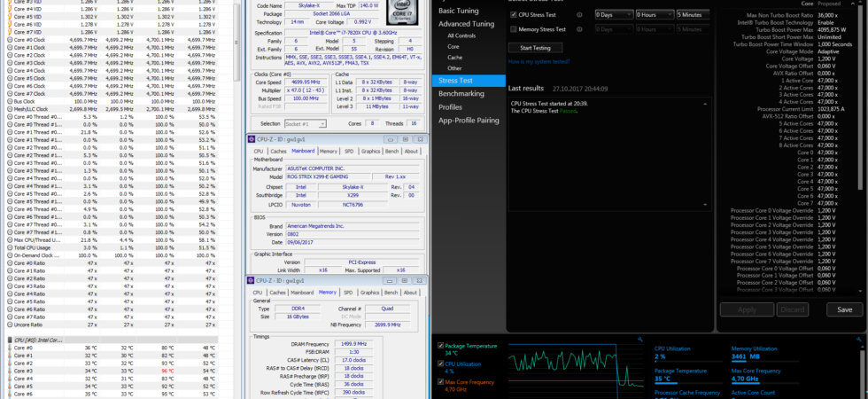868x399 pixels.
Task: Click the icon of the Mesh/LLC Clock row
Action: [x=10, y=110]
